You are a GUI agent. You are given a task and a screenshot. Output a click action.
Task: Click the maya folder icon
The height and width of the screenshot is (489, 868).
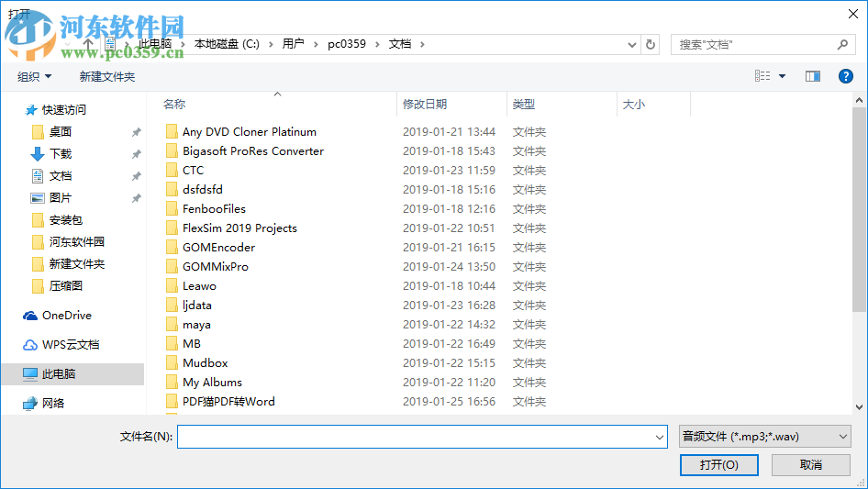click(x=172, y=324)
